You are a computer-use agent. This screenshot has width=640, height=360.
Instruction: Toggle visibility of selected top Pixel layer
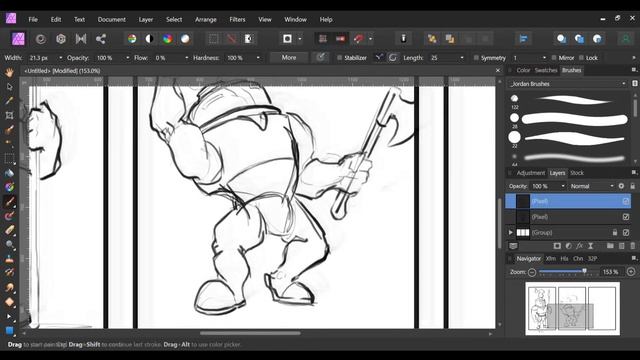[626, 201]
